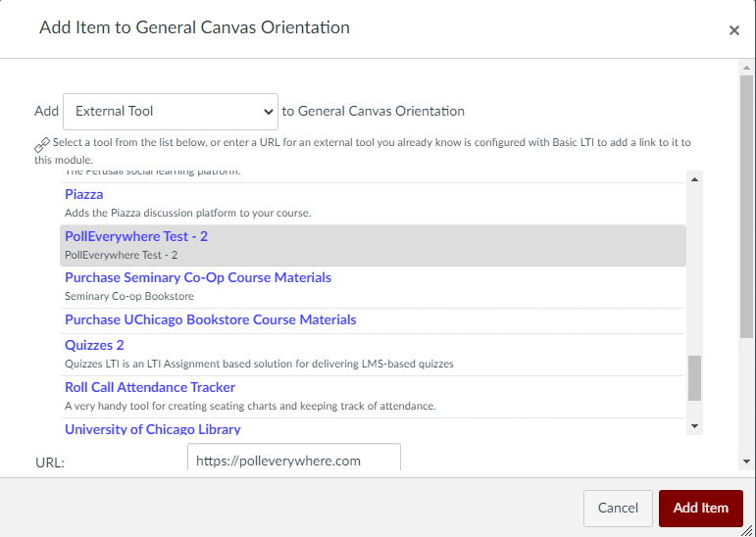Click the Quizzes LTI description text
The height and width of the screenshot is (537, 756).
point(259,365)
